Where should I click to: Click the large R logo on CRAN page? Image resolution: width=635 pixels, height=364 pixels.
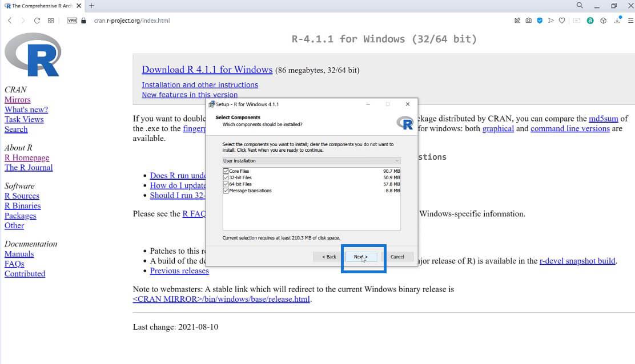point(33,55)
